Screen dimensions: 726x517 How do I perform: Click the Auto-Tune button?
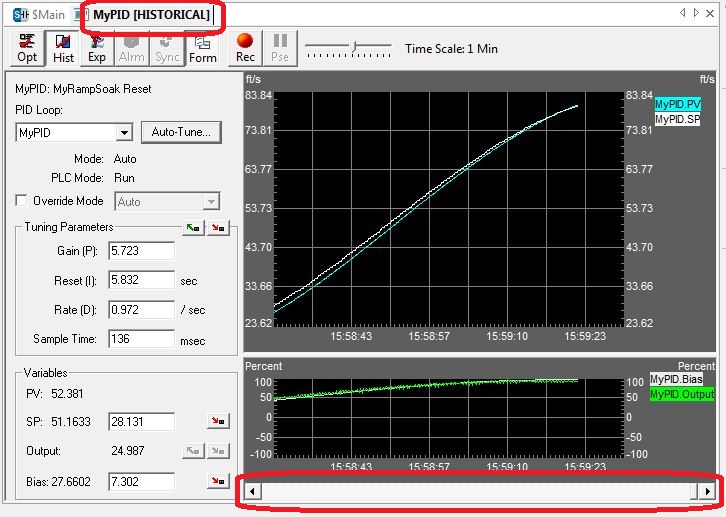tap(180, 133)
